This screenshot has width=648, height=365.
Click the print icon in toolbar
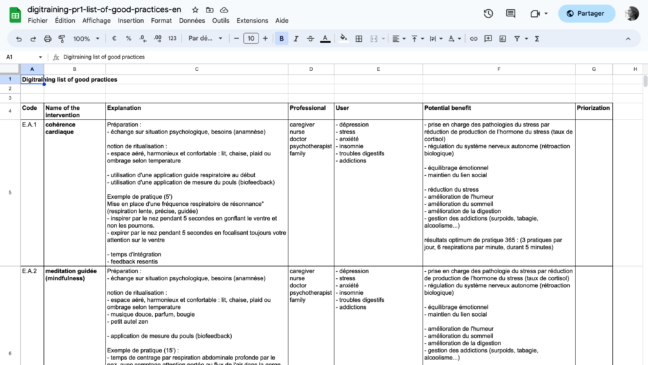tap(48, 39)
